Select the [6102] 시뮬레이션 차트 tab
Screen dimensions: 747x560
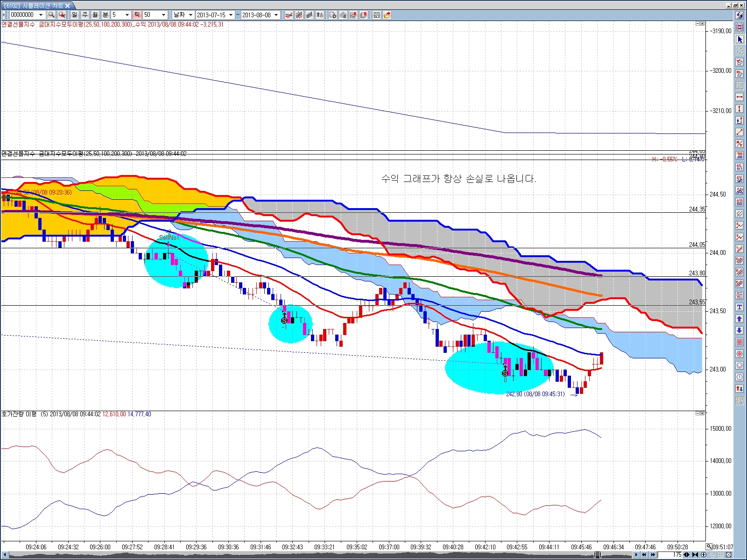point(34,6)
